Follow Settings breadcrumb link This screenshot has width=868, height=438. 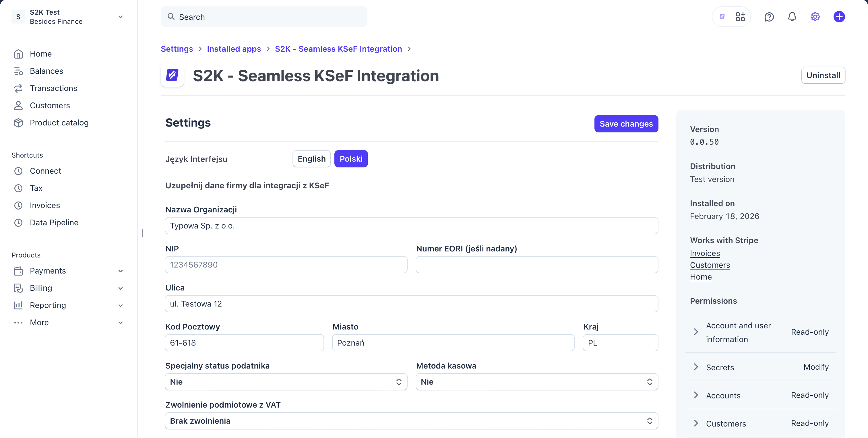(177, 49)
